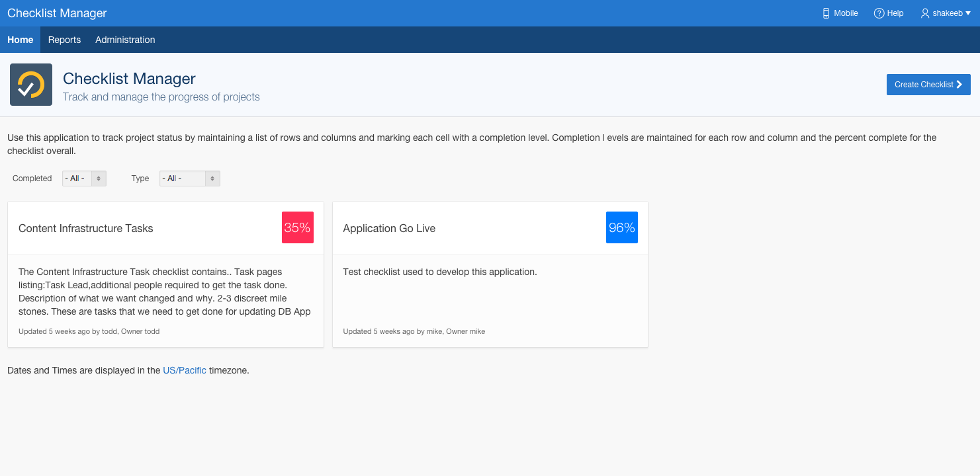Switch to the Home tab
Screen dimensions: 980x476
[21, 40]
